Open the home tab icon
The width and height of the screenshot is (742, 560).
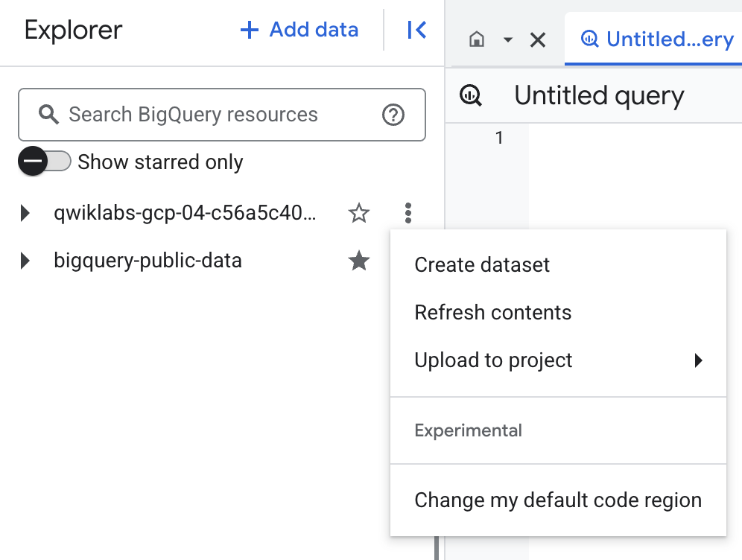tap(477, 39)
